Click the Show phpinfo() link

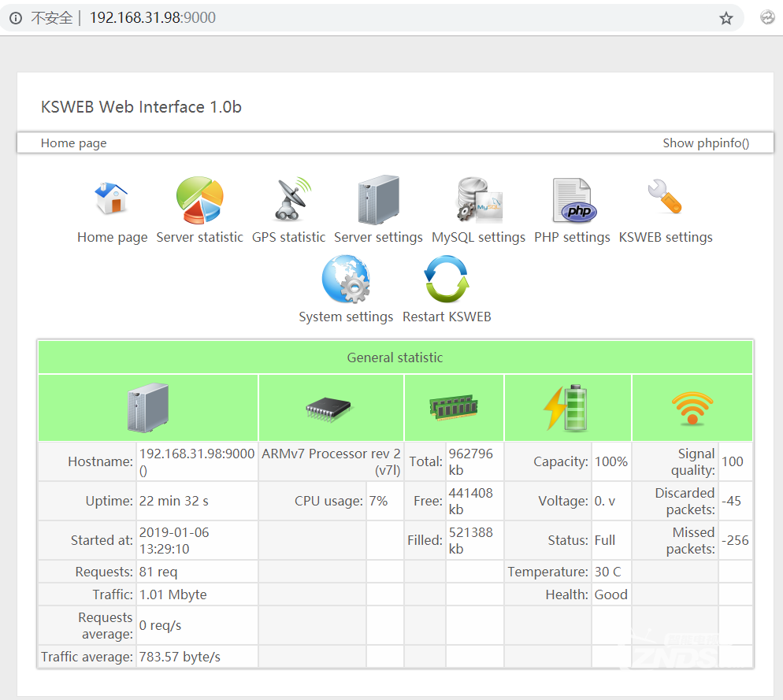point(706,143)
